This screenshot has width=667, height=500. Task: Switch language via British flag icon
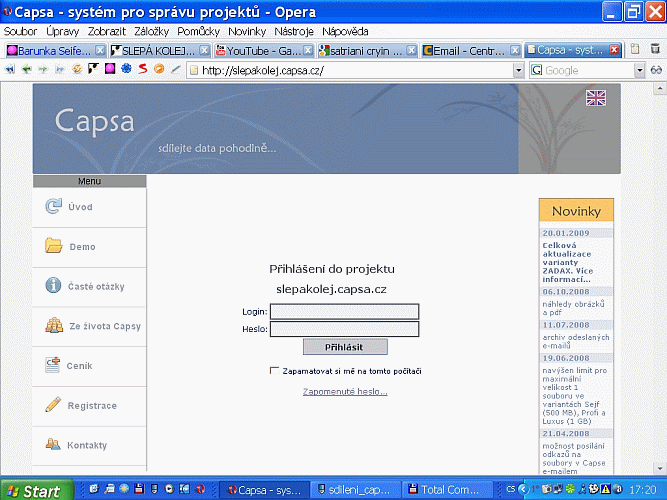[596, 98]
